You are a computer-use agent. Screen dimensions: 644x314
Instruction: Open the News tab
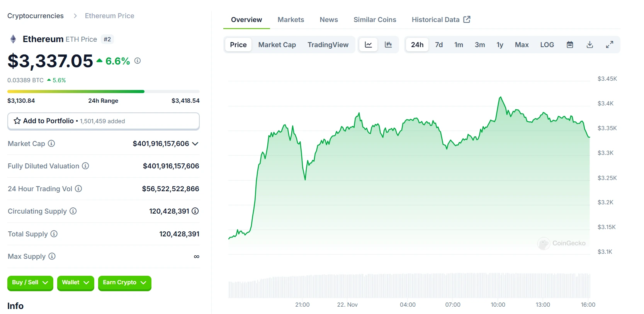click(329, 20)
